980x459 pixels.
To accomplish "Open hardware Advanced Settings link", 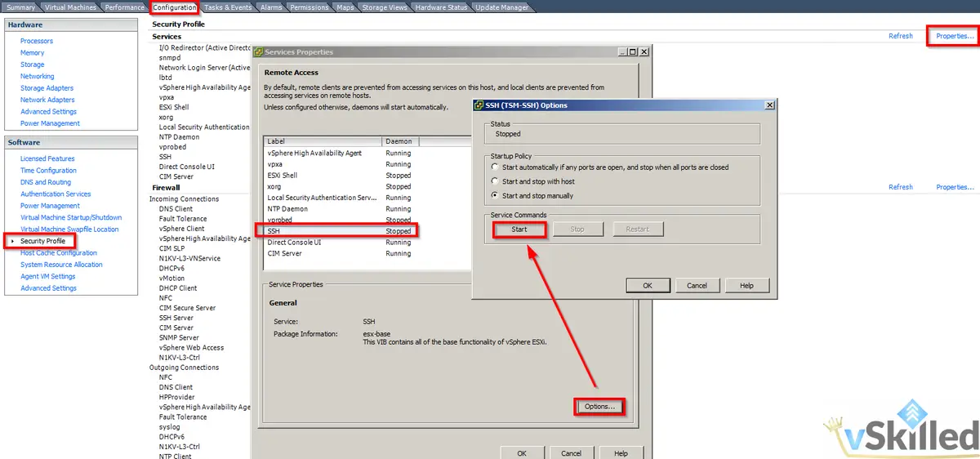I will (x=49, y=112).
